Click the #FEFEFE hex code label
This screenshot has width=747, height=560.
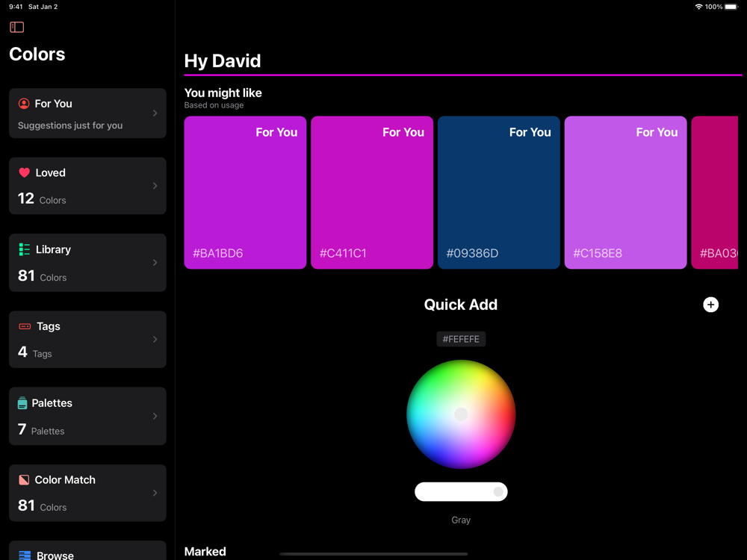click(461, 339)
